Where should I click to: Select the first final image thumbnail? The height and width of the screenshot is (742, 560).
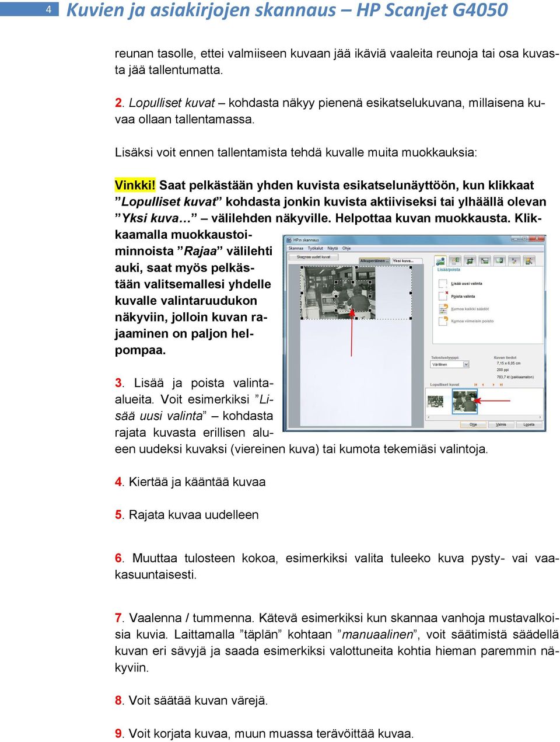(x=436, y=402)
